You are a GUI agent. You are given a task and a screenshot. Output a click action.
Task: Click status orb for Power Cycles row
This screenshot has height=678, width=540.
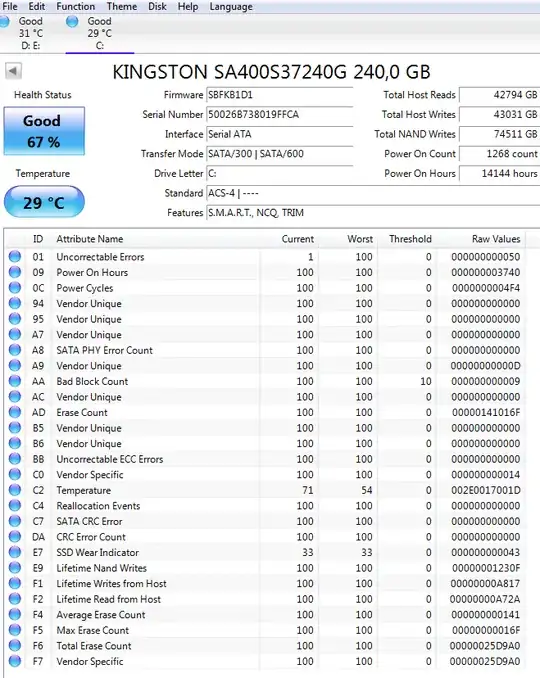point(15,288)
